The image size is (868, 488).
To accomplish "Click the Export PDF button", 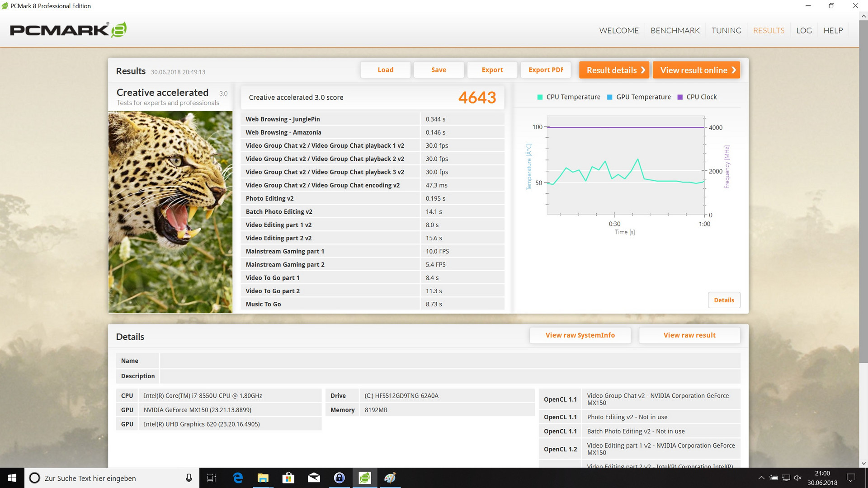I will (x=546, y=70).
